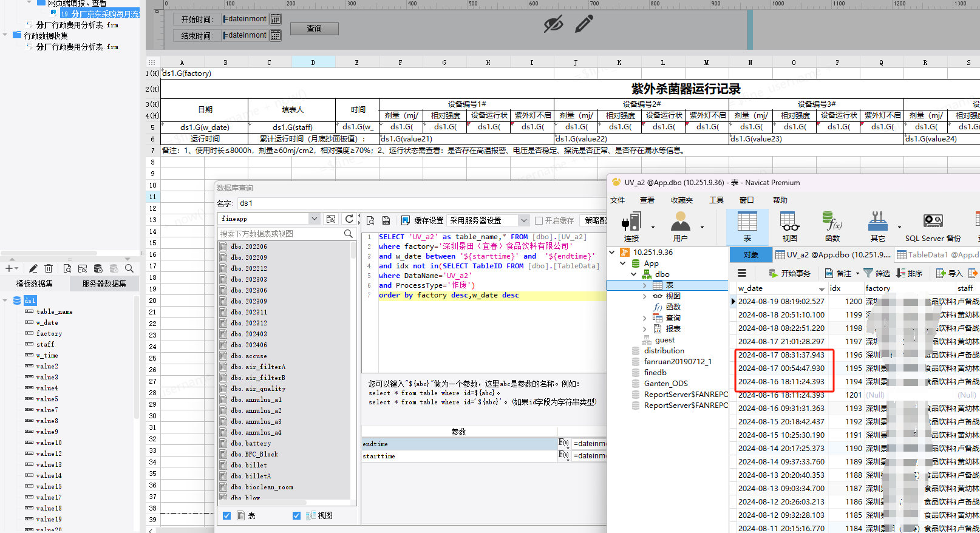Toggle the 视图 checkbox at dialog bottom
The width and height of the screenshot is (980, 533).
coord(296,515)
